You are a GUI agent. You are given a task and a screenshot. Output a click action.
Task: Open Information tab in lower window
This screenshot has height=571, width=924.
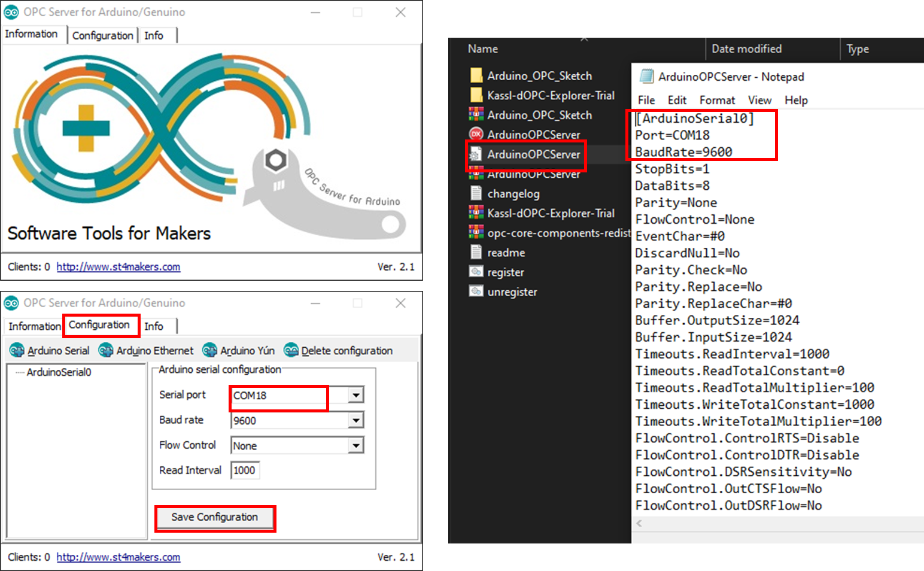point(34,326)
